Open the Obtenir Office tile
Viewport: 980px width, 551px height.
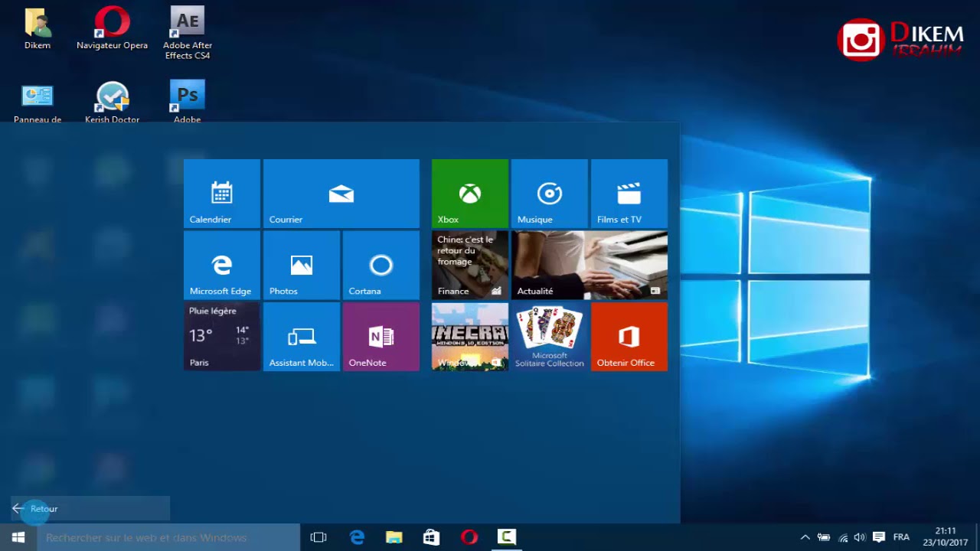tap(629, 337)
